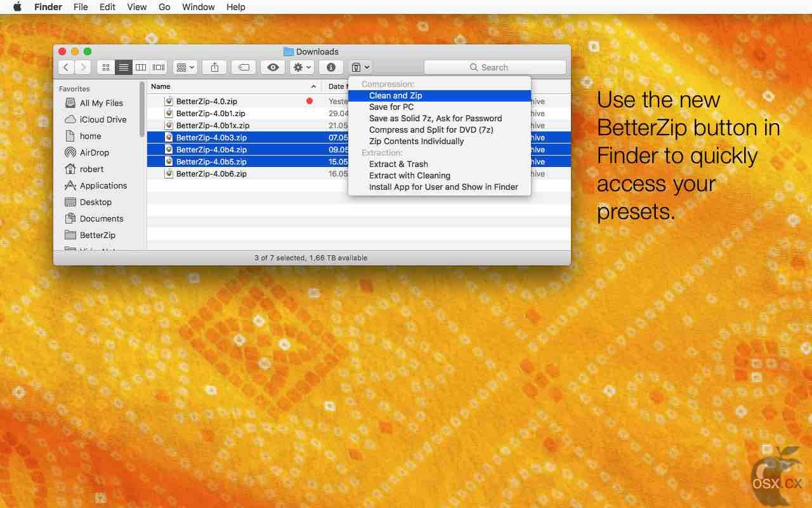812x508 pixels.
Task: Choose Extract & Trash preset
Action: pos(440,164)
